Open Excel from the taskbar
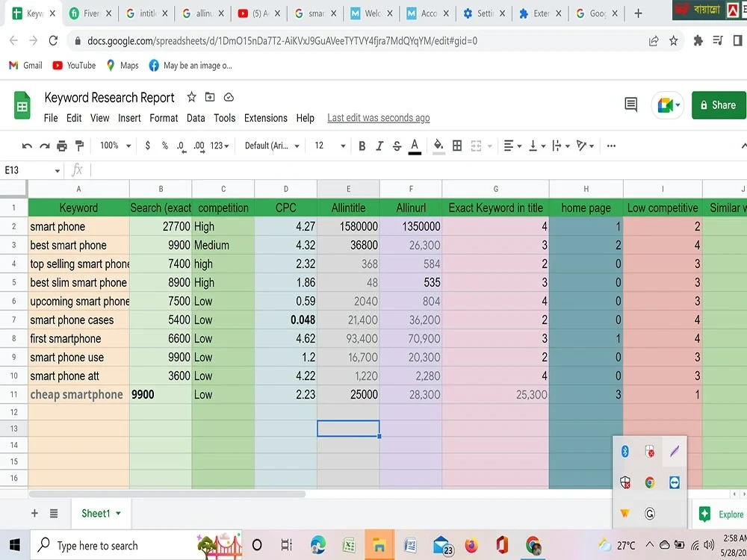747x560 pixels. pyautogui.click(x=349, y=545)
